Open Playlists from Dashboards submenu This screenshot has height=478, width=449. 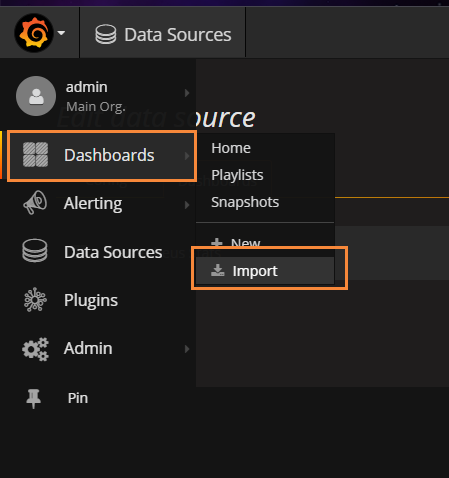point(237,175)
